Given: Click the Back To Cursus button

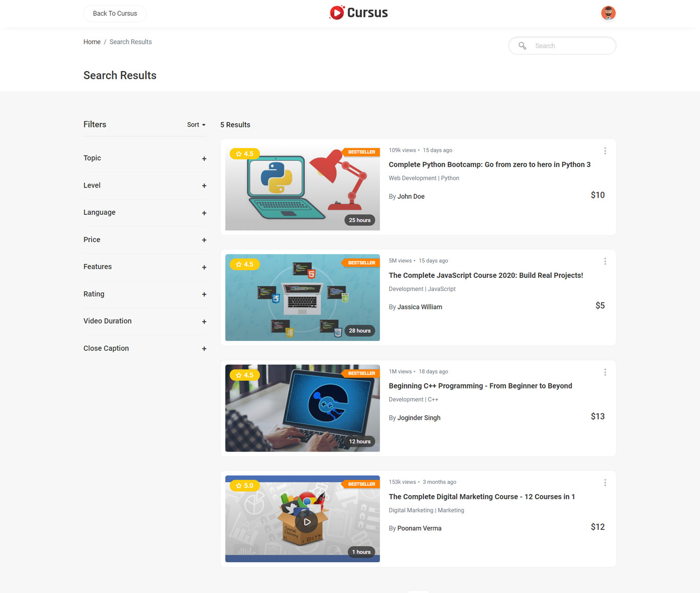Looking at the screenshot, I should (115, 13).
